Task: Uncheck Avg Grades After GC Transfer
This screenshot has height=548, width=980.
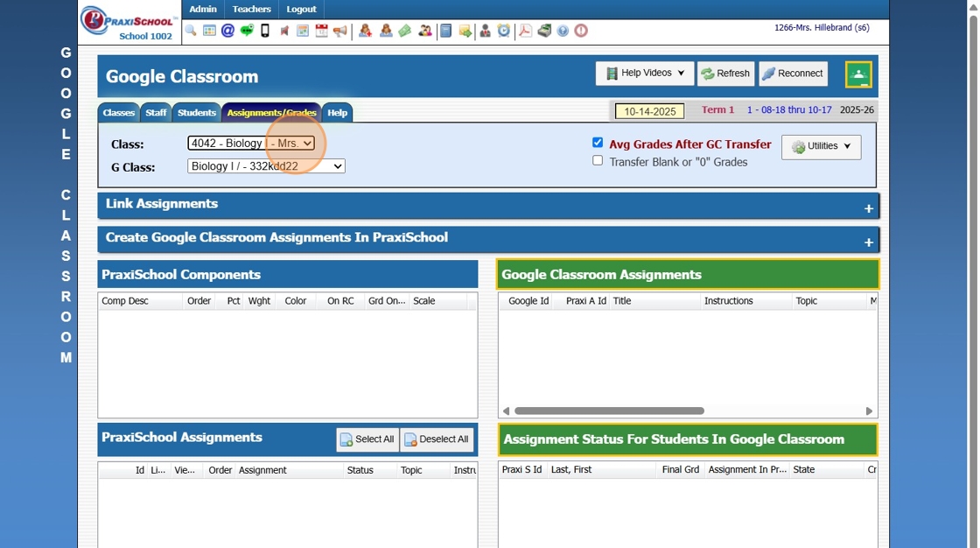Action: point(598,143)
